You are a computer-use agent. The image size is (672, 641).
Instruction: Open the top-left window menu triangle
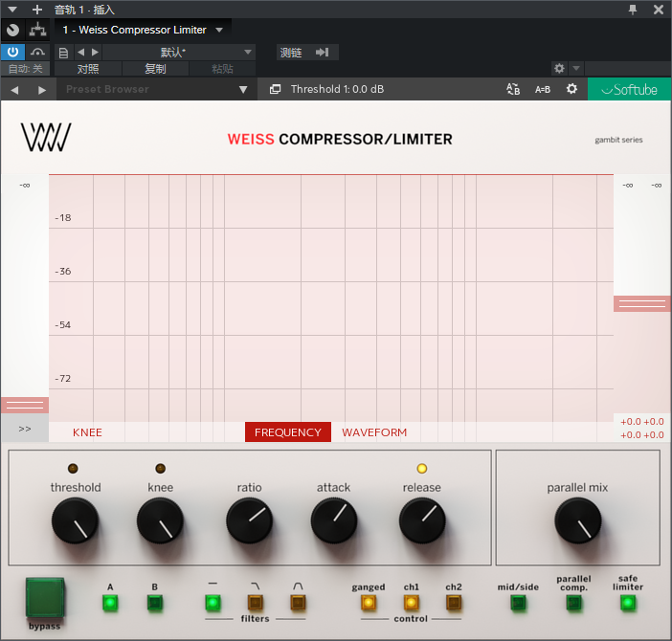12,9
